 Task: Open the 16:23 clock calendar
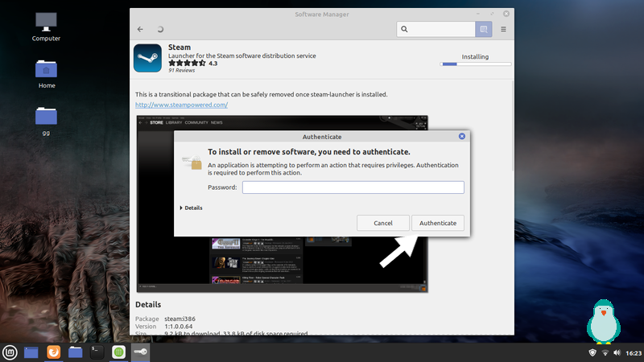tap(634, 353)
